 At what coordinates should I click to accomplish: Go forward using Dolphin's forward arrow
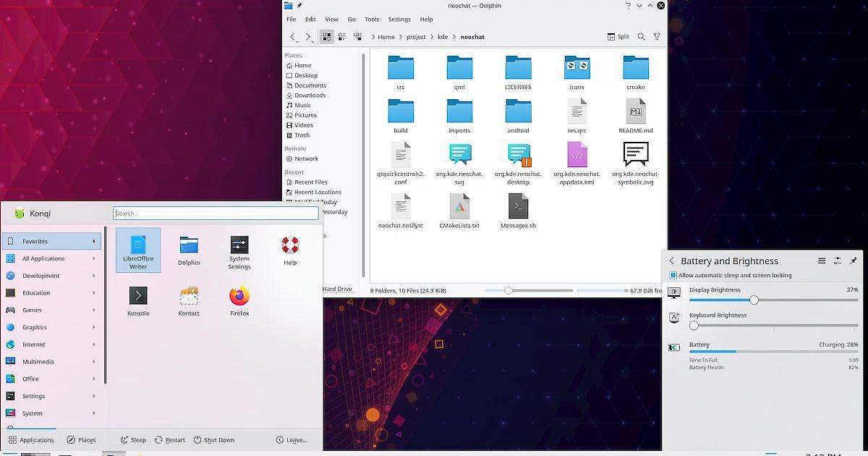(x=309, y=36)
